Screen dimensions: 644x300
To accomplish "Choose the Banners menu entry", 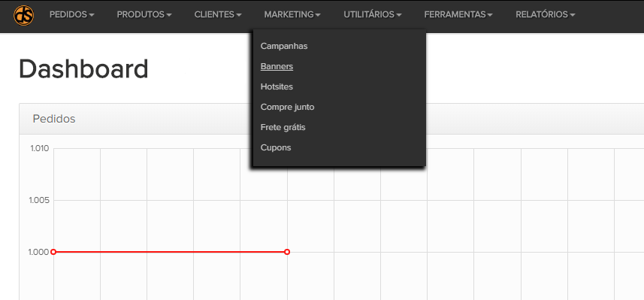I will (x=277, y=67).
